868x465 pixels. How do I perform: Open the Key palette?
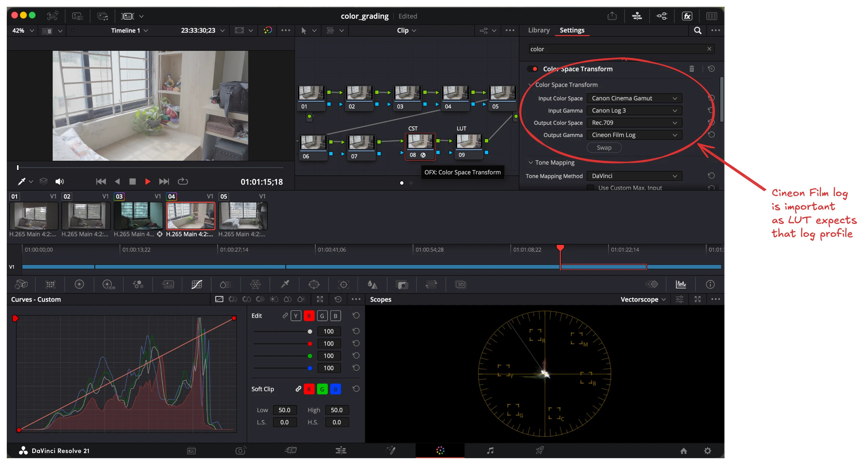pos(402,285)
